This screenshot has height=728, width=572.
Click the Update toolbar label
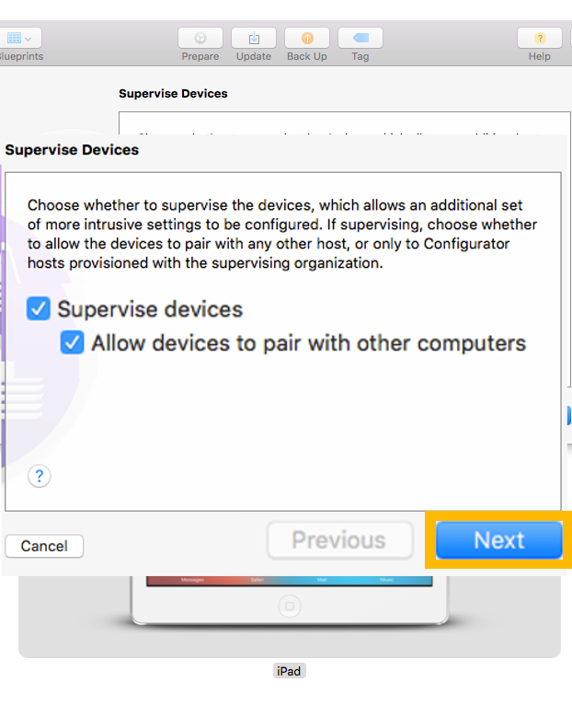[254, 56]
